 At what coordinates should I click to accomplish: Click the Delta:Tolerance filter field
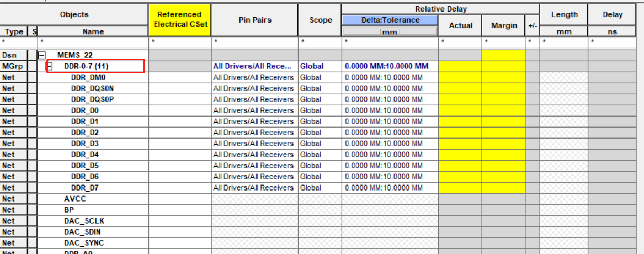click(x=390, y=43)
